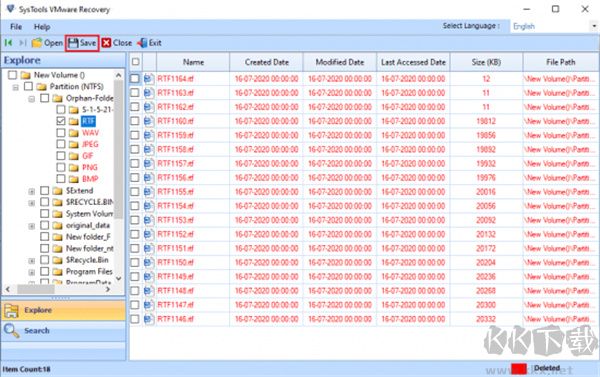Uncheck the RTF folder checkbox in tree
The width and height of the screenshot is (600, 377).
coord(61,121)
